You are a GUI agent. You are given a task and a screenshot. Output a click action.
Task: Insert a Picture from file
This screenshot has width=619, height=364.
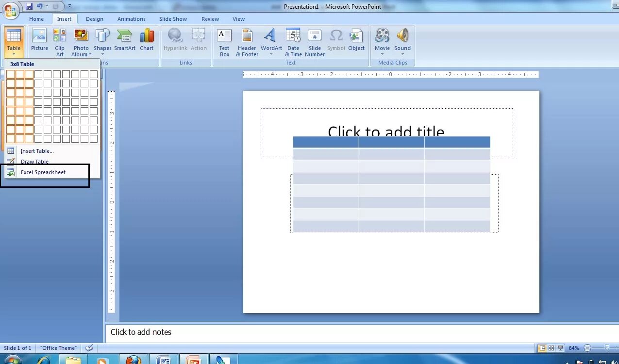coord(39,40)
